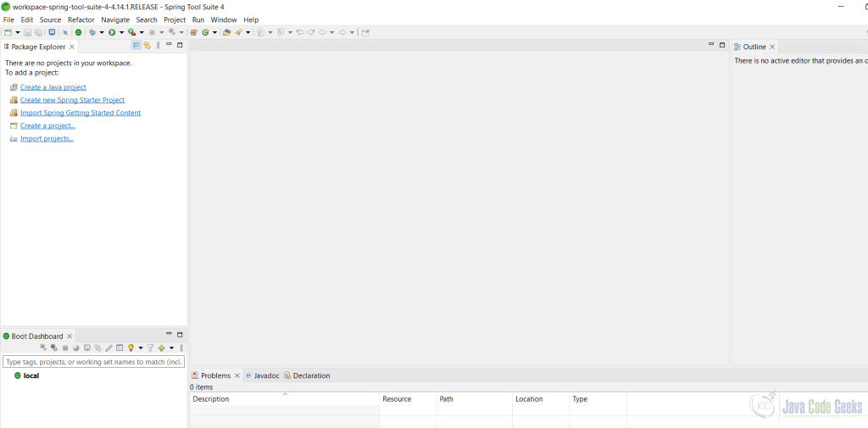Click the New file wizard toolbar icon
This screenshot has height=428, width=868.
(8, 32)
